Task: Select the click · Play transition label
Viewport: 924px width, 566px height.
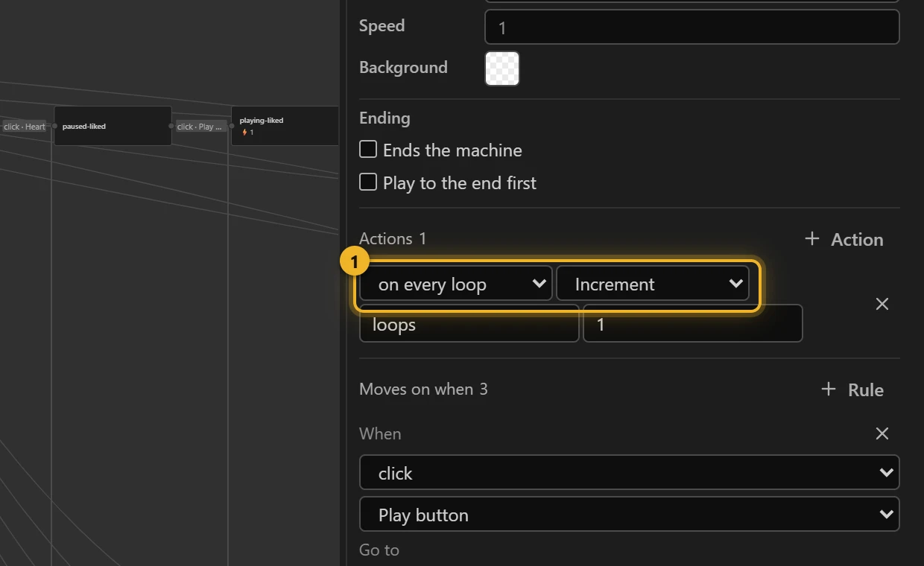Action: tap(201, 127)
